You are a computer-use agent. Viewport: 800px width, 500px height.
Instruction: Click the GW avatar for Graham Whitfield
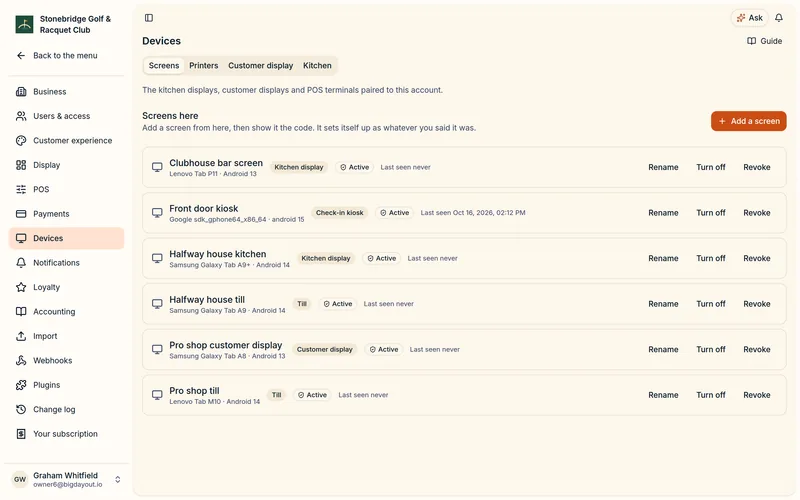coord(20,480)
